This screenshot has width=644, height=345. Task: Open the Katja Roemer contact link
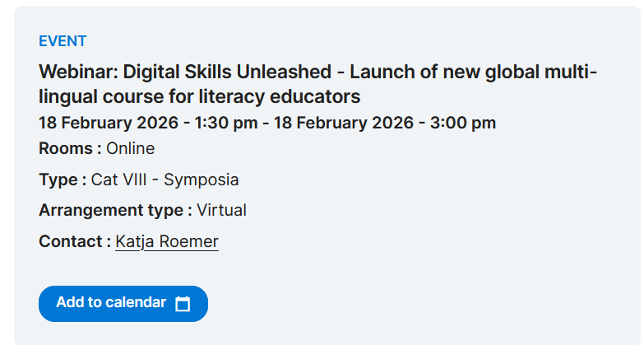point(167,241)
